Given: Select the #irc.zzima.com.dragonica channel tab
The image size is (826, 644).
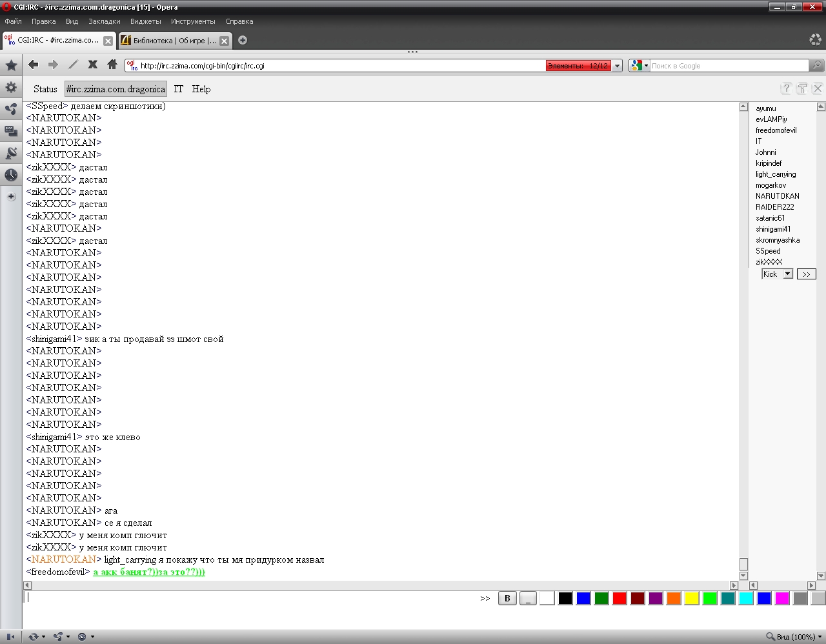Looking at the screenshot, I should [x=116, y=89].
